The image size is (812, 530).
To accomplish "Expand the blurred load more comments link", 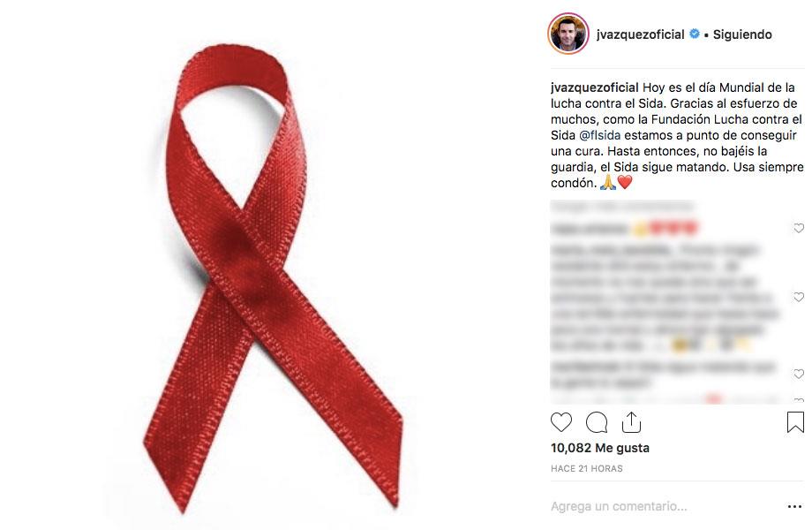I will tap(621, 206).
